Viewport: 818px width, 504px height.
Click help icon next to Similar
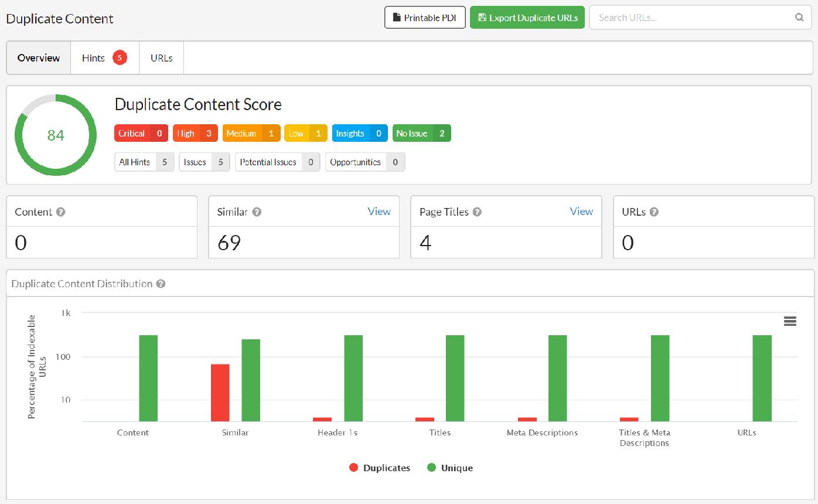point(257,212)
